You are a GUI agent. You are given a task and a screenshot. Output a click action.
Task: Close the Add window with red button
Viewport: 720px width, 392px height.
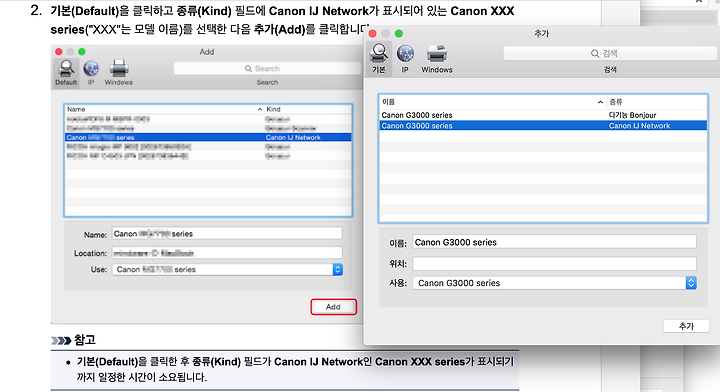point(59,52)
